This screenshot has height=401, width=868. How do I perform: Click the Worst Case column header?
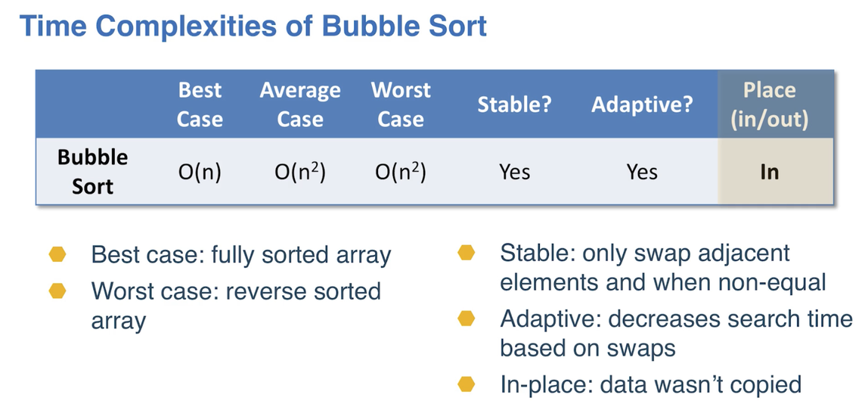[x=401, y=104]
